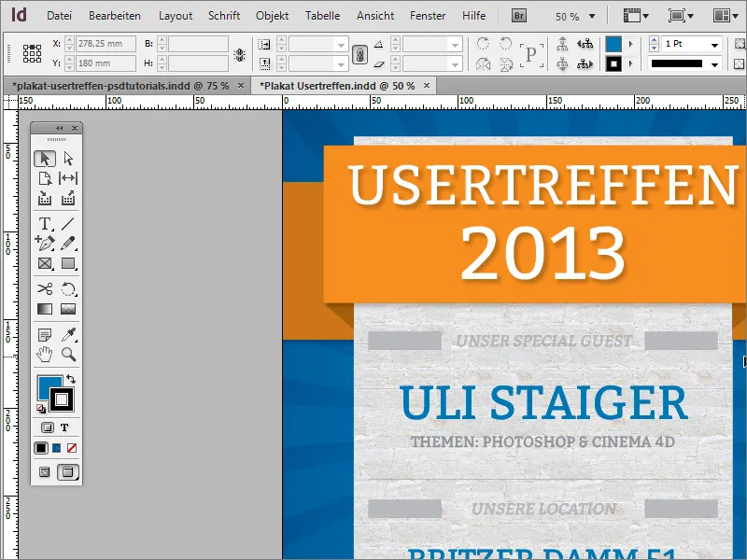Screen dimensions: 747x560
Task: Open Adobe Bridge with the Br button
Action: (x=519, y=15)
